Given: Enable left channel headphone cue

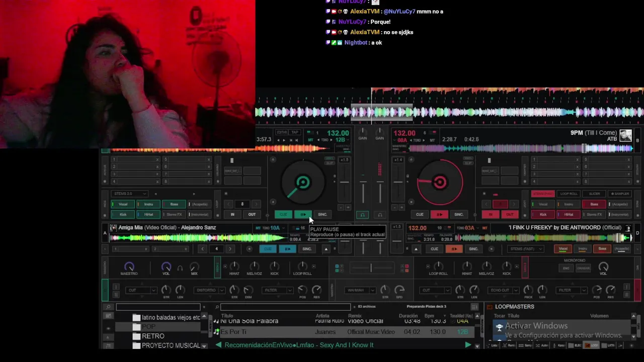Looking at the screenshot, I should click(362, 215).
